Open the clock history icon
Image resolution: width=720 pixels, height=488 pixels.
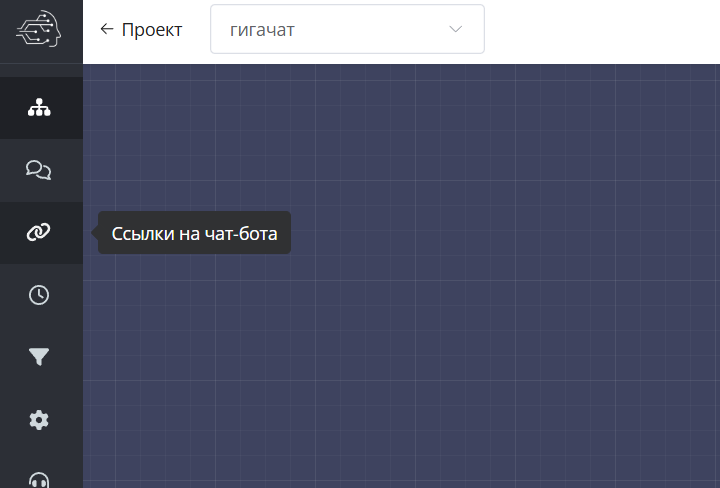(x=39, y=294)
